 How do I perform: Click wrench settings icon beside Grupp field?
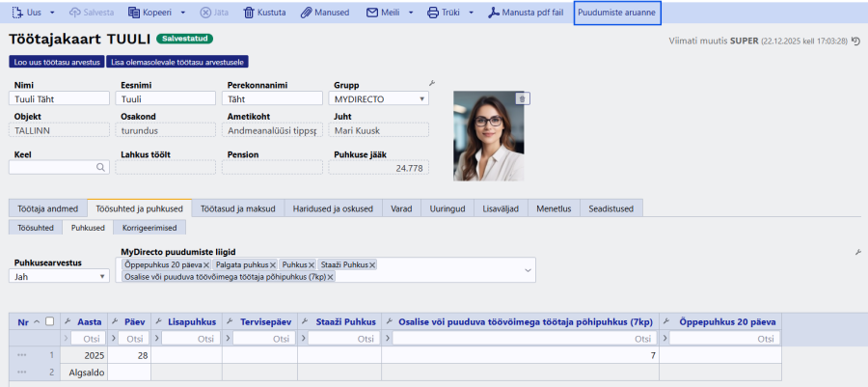(432, 84)
